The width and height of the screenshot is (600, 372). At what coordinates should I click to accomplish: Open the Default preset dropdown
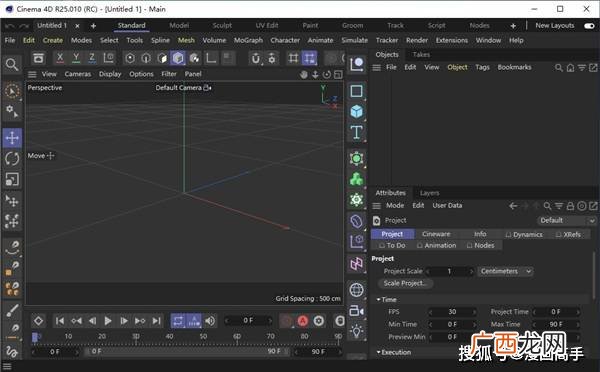(x=567, y=220)
